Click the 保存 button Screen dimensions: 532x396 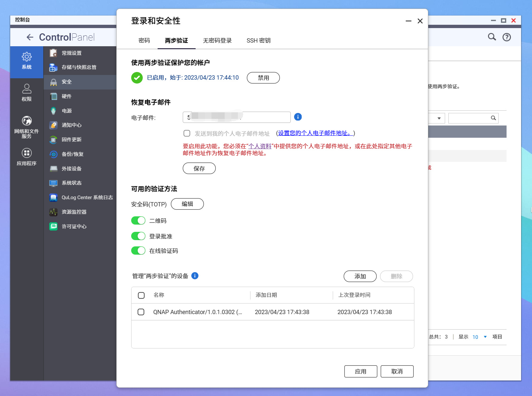(x=199, y=168)
